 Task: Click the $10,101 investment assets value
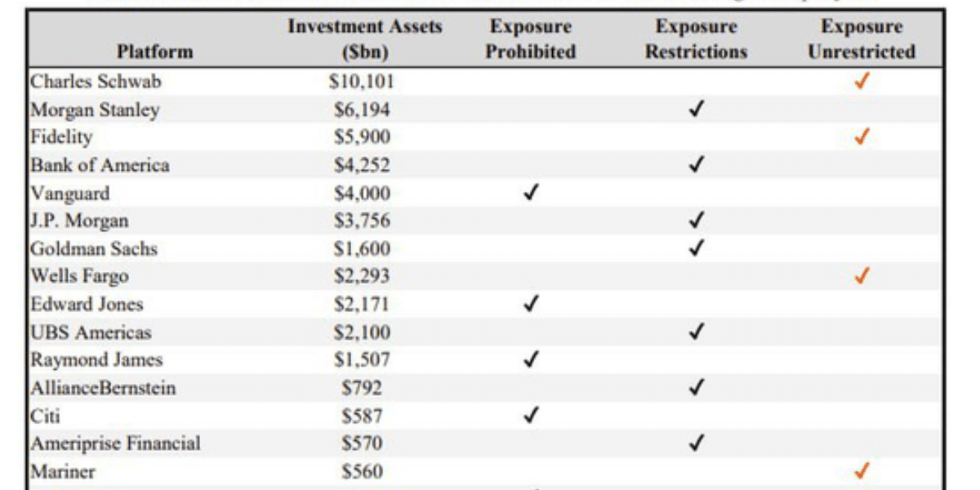362,82
